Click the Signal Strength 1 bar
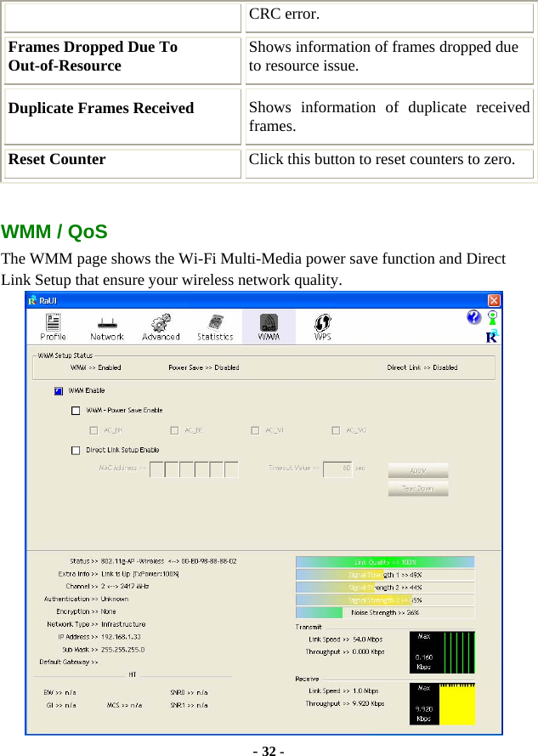The image size is (538, 756). [385, 575]
